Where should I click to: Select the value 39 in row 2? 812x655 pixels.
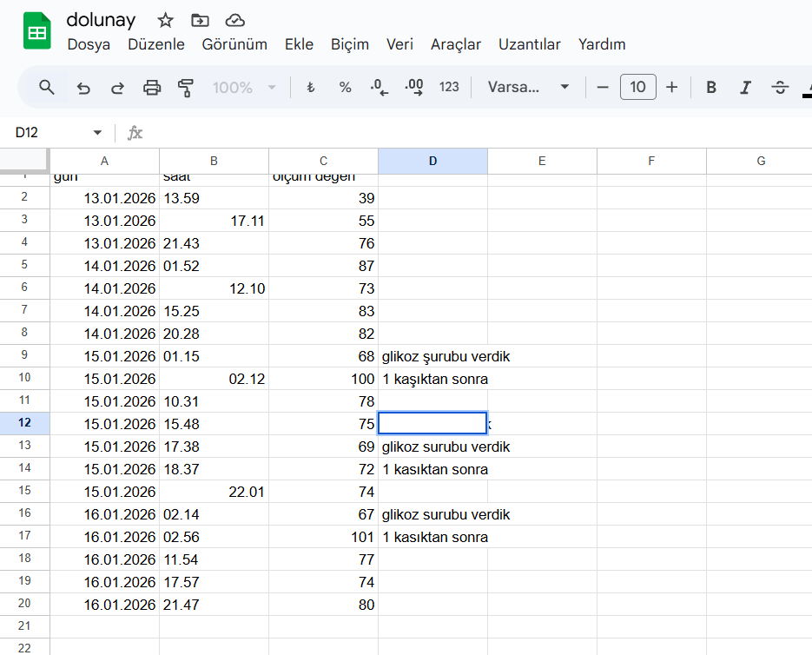[x=323, y=198]
